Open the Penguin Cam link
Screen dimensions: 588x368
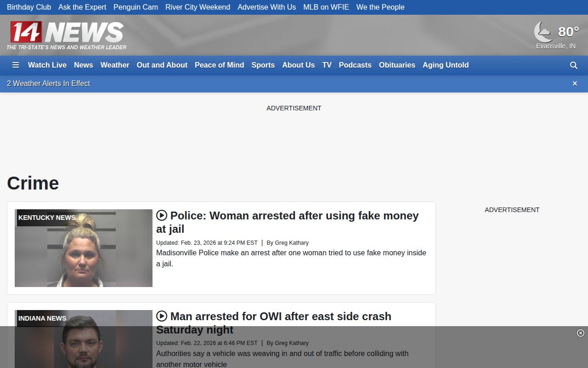pos(136,7)
